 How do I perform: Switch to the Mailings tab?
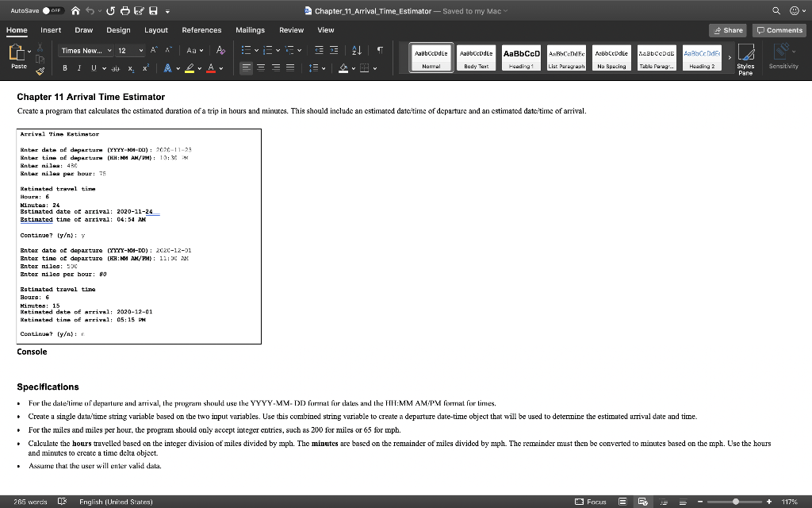[250, 29]
